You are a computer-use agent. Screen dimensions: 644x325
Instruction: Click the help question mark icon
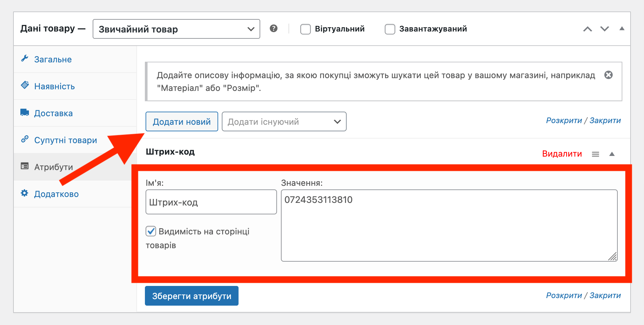(x=273, y=29)
